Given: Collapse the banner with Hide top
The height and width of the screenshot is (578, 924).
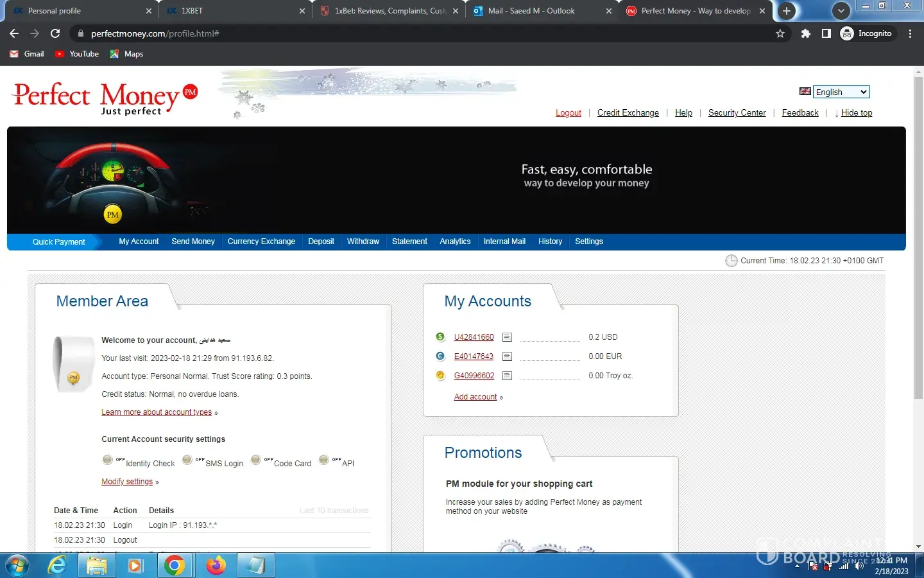Looking at the screenshot, I should click(x=856, y=113).
